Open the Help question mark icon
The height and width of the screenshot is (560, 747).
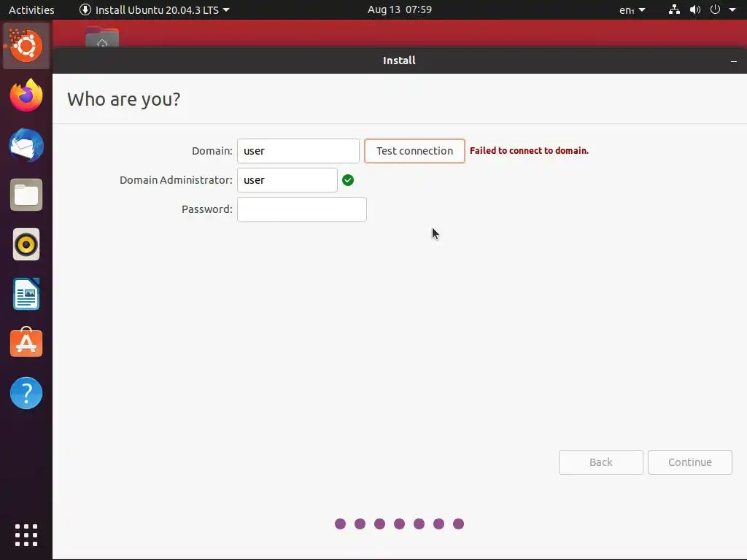tap(26, 393)
